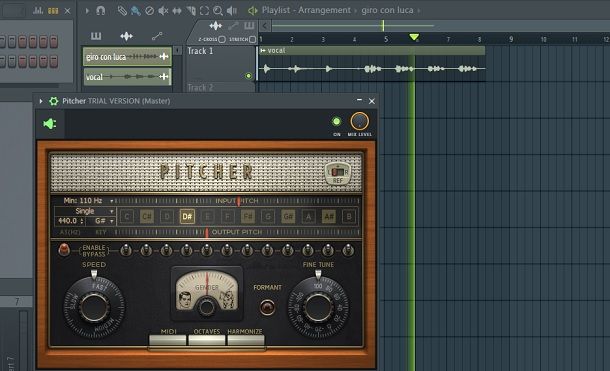Open the Playlist breadcrumb menu

[x=275, y=10]
